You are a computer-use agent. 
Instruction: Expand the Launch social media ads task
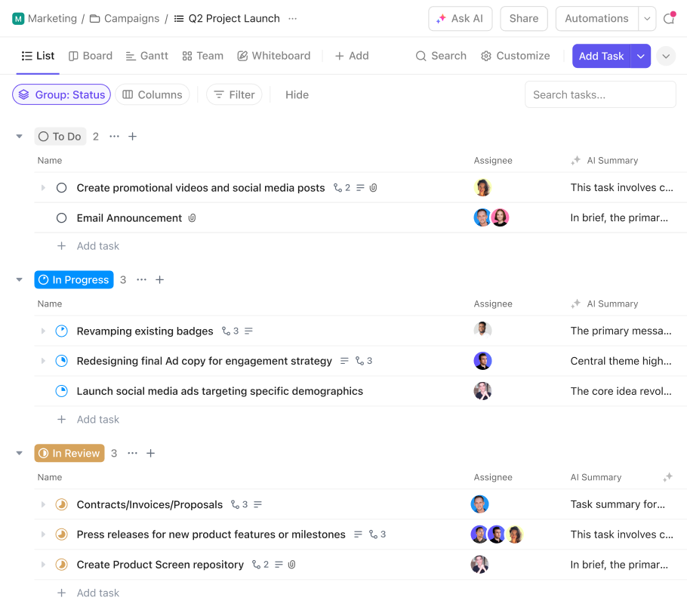click(x=43, y=391)
